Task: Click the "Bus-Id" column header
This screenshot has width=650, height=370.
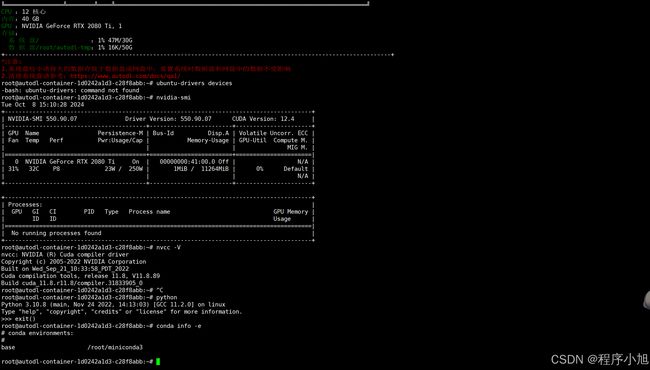Action: point(163,133)
